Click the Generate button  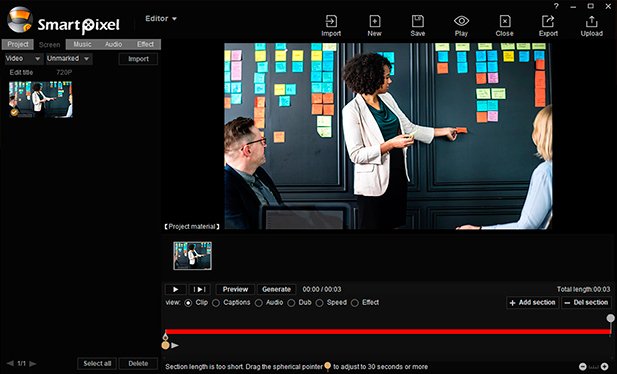[x=276, y=289]
